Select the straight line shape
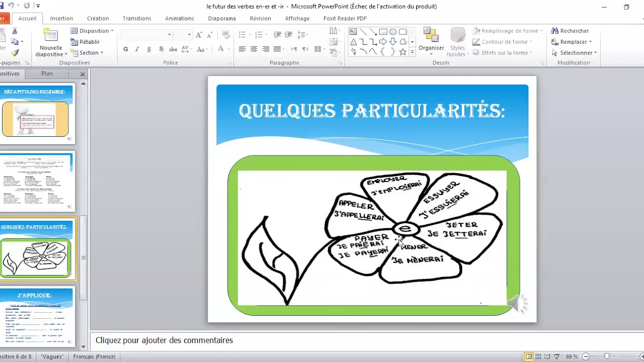The height and width of the screenshot is (362, 644). (x=363, y=32)
